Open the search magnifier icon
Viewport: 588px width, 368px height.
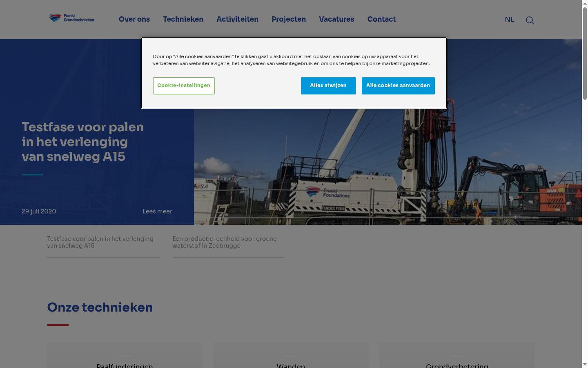pos(530,20)
